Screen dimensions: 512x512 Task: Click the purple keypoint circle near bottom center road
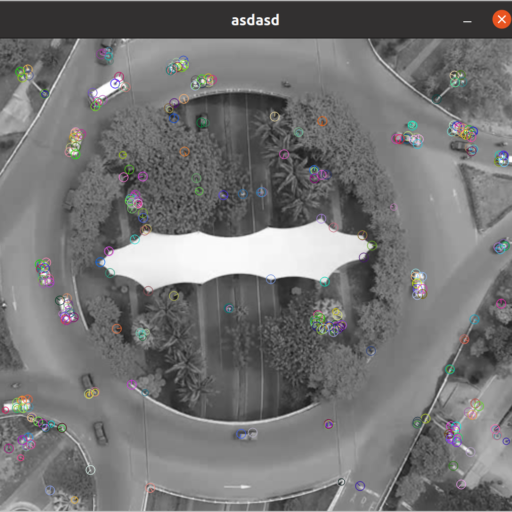click(x=329, y=424)
